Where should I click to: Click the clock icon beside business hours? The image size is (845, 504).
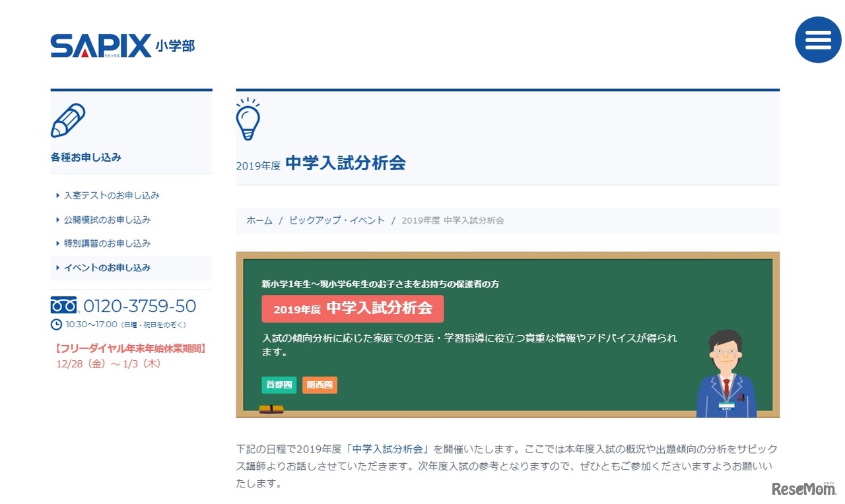click(56, 325)
